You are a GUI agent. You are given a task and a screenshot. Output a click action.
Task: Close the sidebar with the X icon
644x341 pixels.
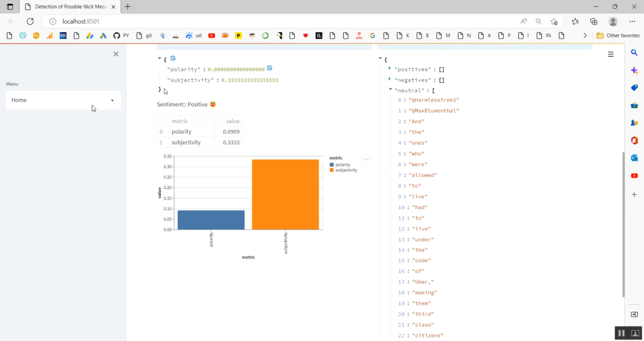(115, 54)
